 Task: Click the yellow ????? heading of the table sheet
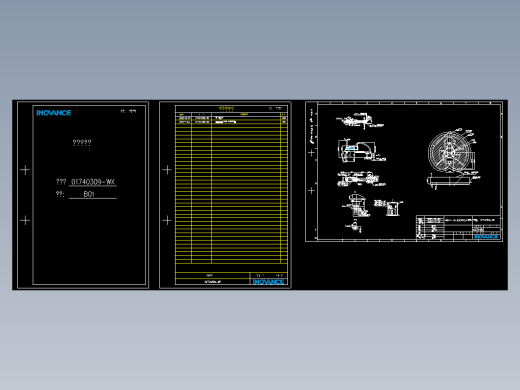(226, 109)
